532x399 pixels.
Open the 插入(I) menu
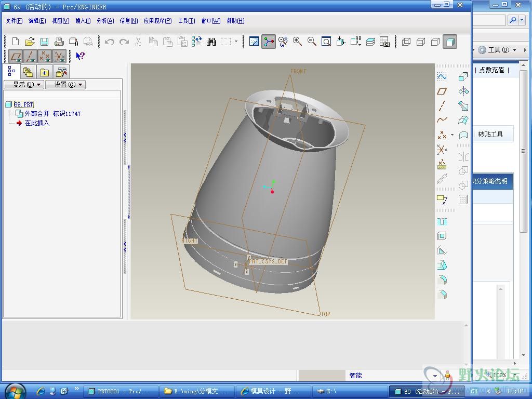coord(83,21)
